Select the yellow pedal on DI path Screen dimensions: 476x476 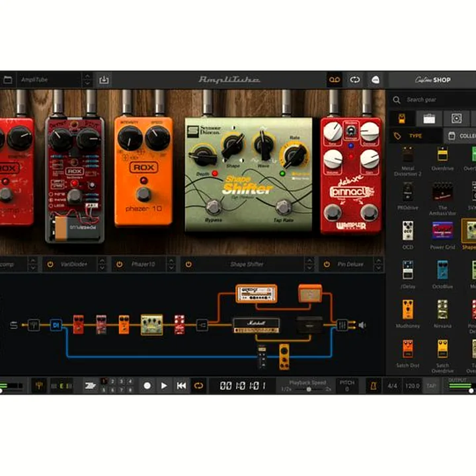point(284,356)
